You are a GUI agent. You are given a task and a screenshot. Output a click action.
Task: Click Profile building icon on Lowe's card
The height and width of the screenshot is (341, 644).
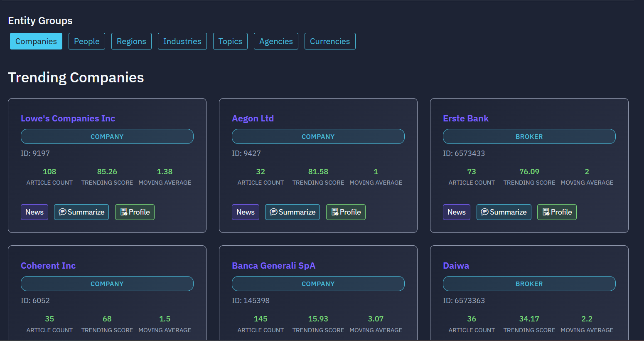click(x=123, y=212)
